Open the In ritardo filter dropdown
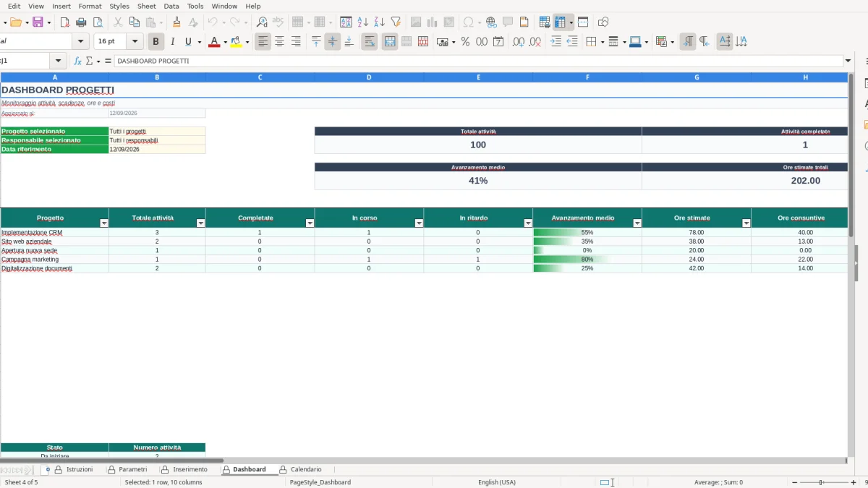Screen dimensions: 868x488 tap(528, 223)
